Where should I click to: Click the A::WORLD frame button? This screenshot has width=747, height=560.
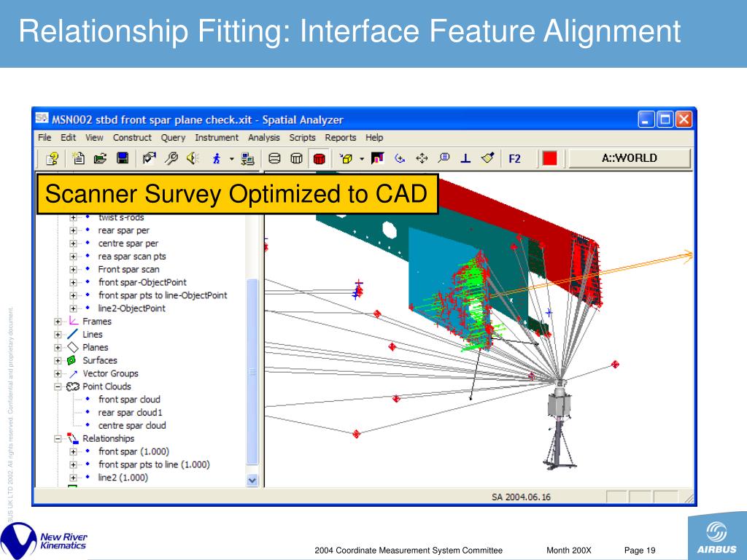[x=629, y=158]
